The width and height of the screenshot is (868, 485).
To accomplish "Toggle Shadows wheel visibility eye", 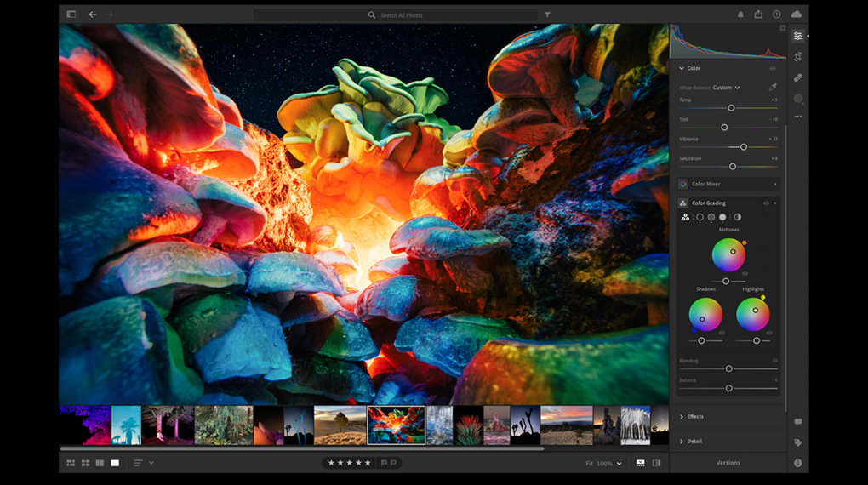I will point(722,334).
